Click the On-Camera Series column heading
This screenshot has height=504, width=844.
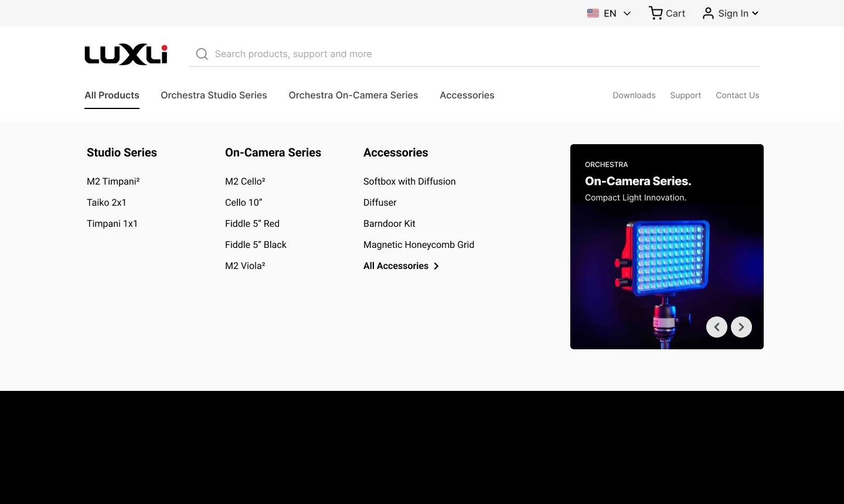click(x=273, y=152)
